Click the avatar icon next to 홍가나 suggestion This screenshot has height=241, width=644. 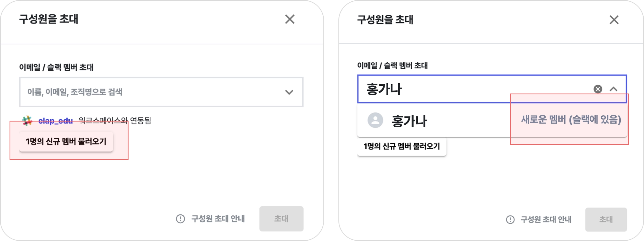click(x=375, y=120)
